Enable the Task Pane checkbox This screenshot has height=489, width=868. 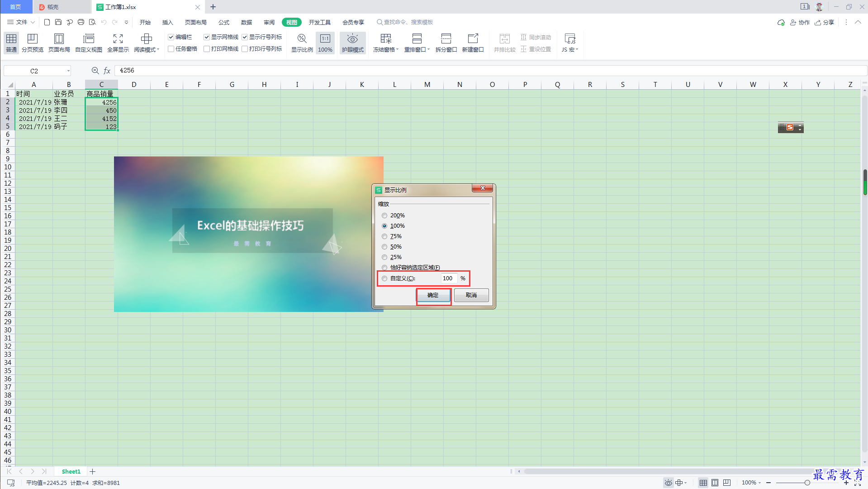pos(171,49)
